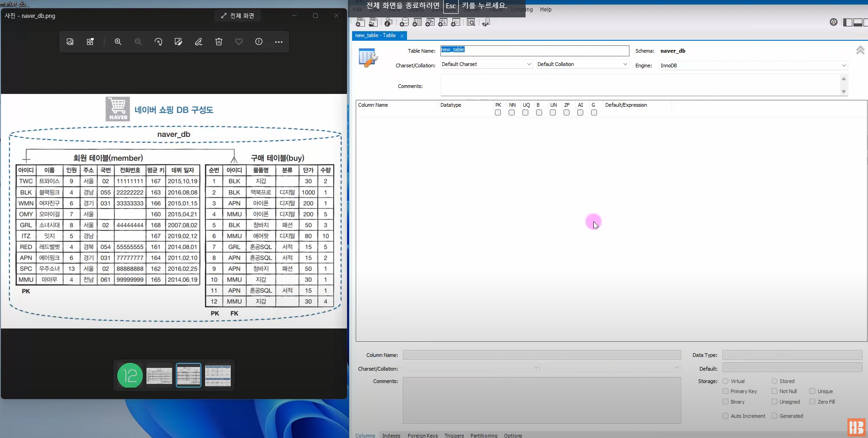The width and height of the screenshot is (868, 438).
Task: Tick the UN checkbox in column header
Action: pos(553,113)
